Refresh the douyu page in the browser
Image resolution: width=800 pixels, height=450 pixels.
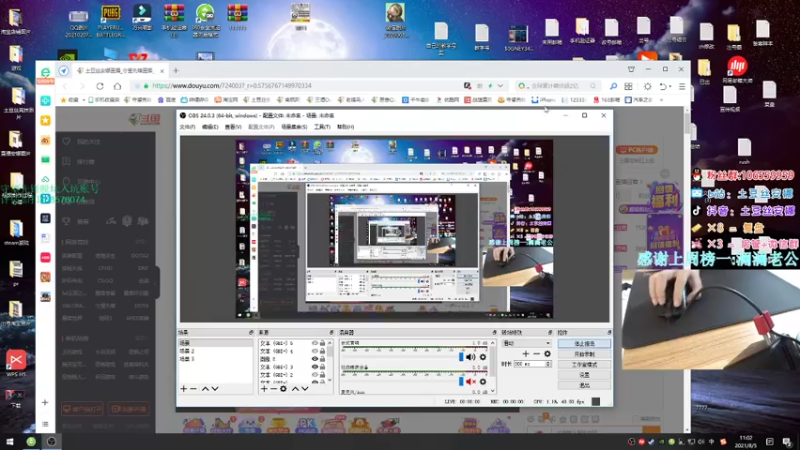pyautogui.click(x=100, y=86)
